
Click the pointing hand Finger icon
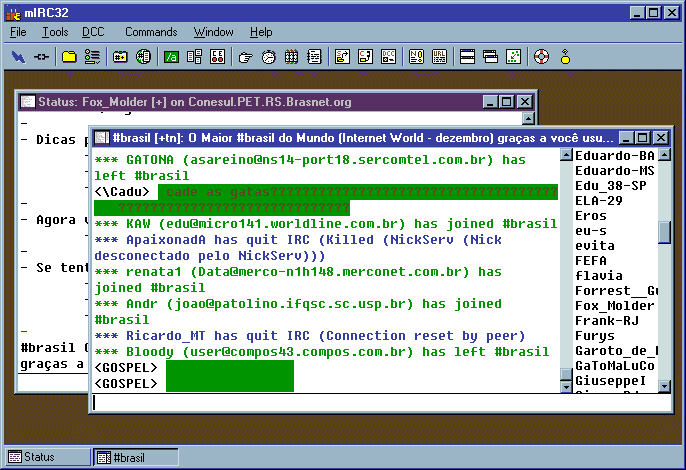245,57
